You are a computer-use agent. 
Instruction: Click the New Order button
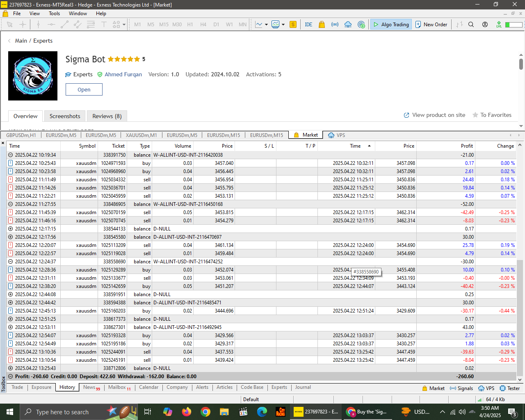point(431,25)
